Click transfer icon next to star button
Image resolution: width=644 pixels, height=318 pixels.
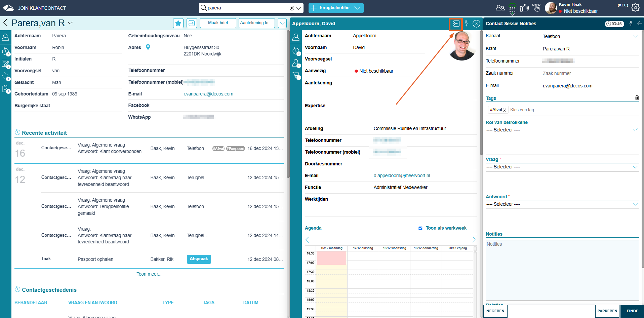(192, 23)
